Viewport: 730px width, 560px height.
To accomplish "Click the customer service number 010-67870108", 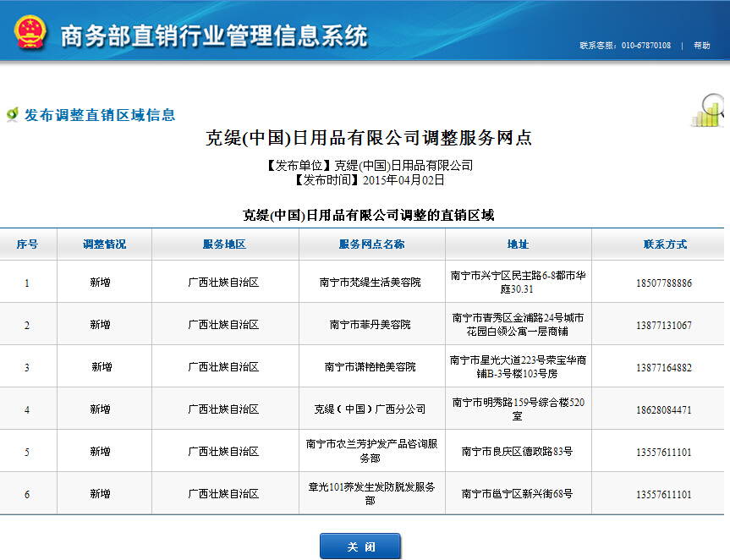I will [646, 46].
